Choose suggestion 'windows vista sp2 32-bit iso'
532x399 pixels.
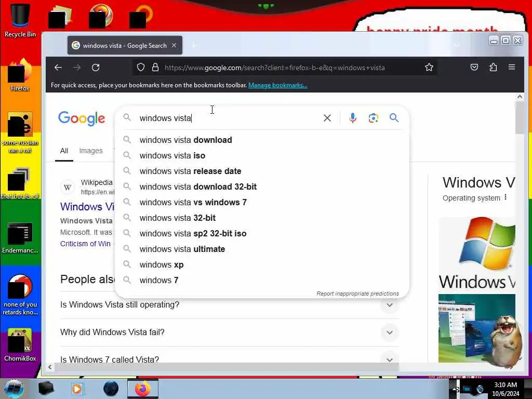click(262, 233)
